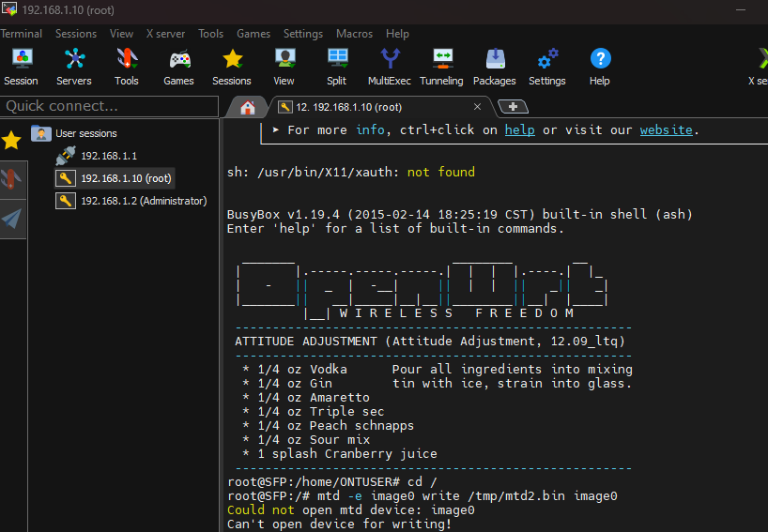Open the Session toolbar button
This screenshot has width=768, height=532.
click(x=22, y=67)
